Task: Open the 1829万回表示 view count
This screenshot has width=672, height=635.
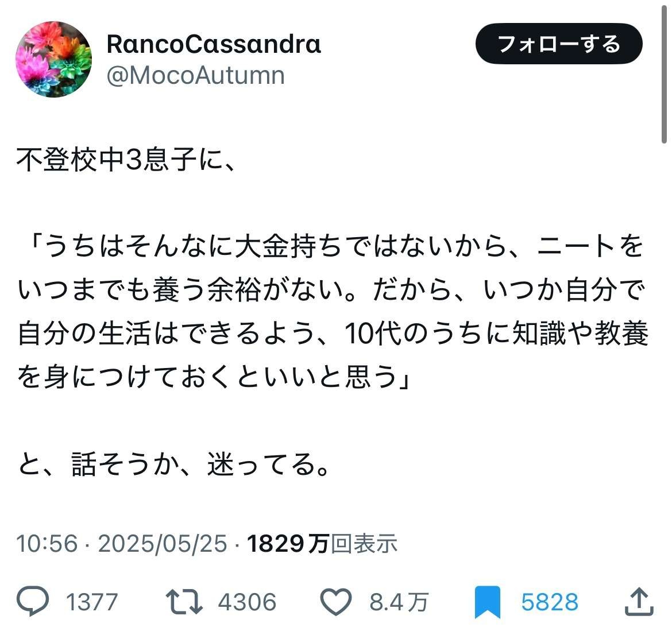Action: point(322,543)
